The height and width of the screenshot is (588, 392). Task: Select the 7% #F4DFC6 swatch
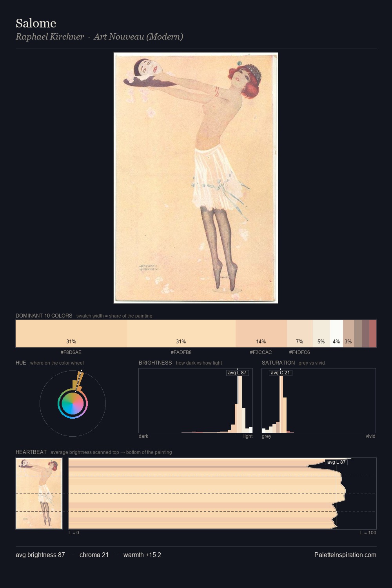click(299, 334)
